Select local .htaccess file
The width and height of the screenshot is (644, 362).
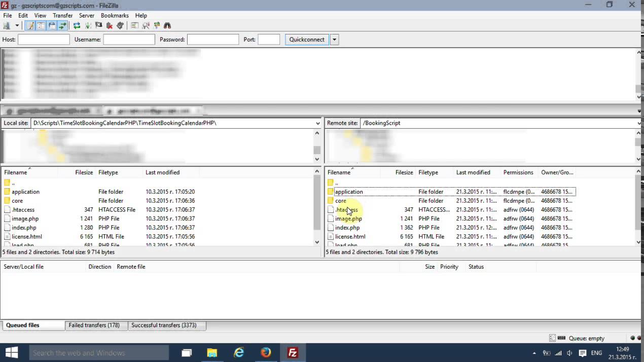click(23, 210)
